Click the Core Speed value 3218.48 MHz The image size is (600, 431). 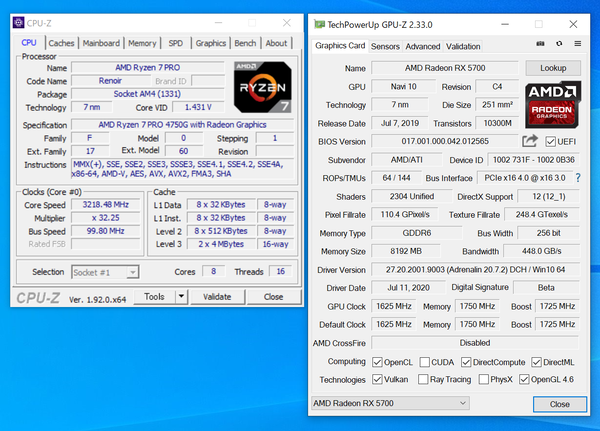click(x=106, y=204)
